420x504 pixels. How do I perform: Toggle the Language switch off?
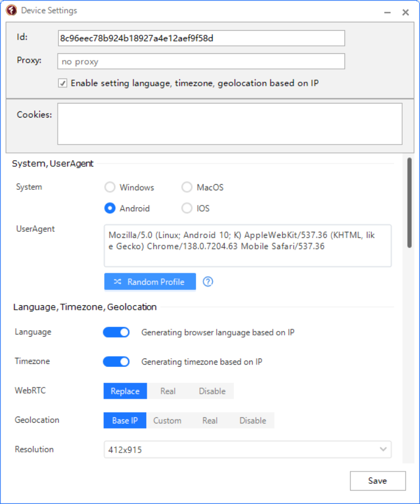pyautogui.click(x=116, y=332)
